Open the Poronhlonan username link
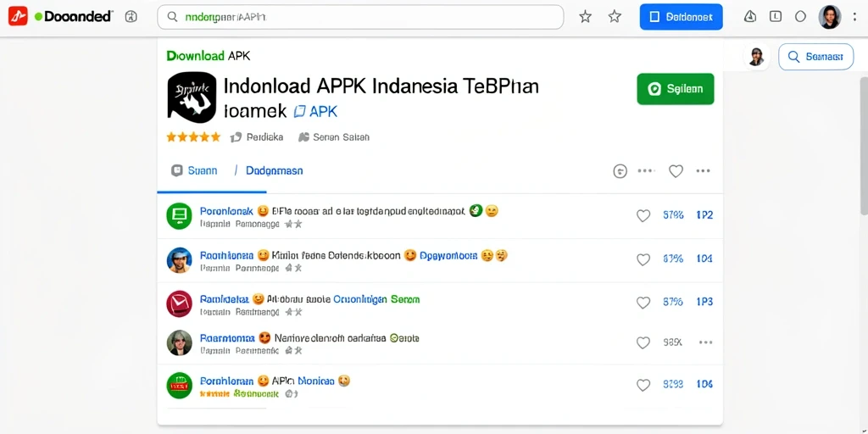The height and width of the screenshot is (434, 868). tap(226, 381)
